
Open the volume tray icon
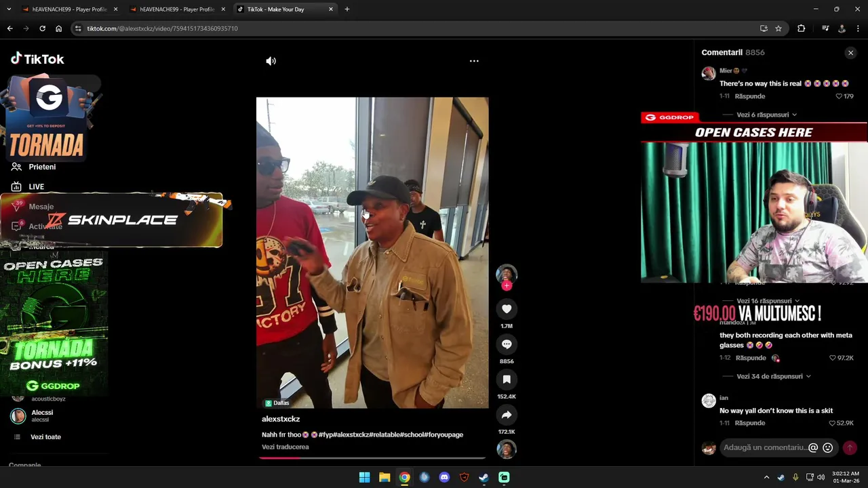point(821,477)
